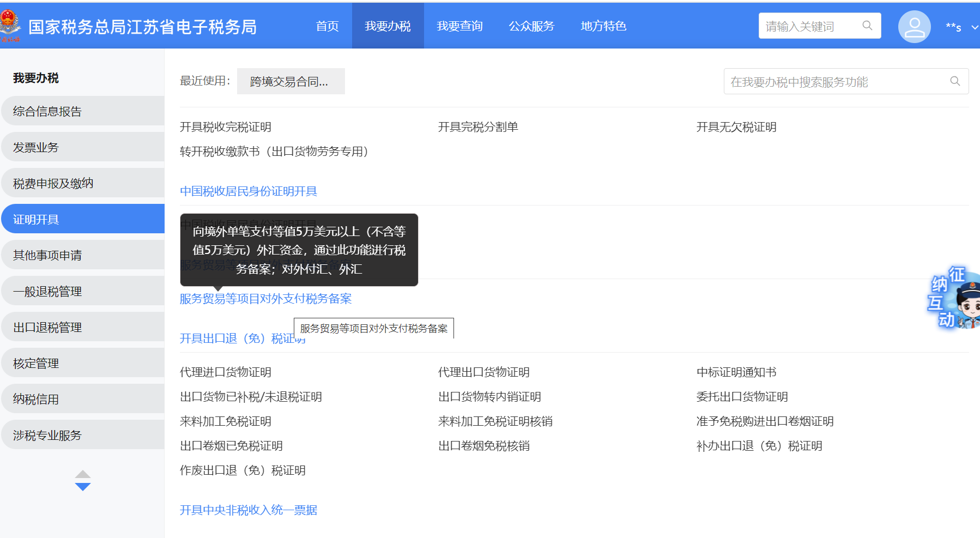Click the sidebar scroll up arrow
Screen dimensions: 980x538
point(83,474)
